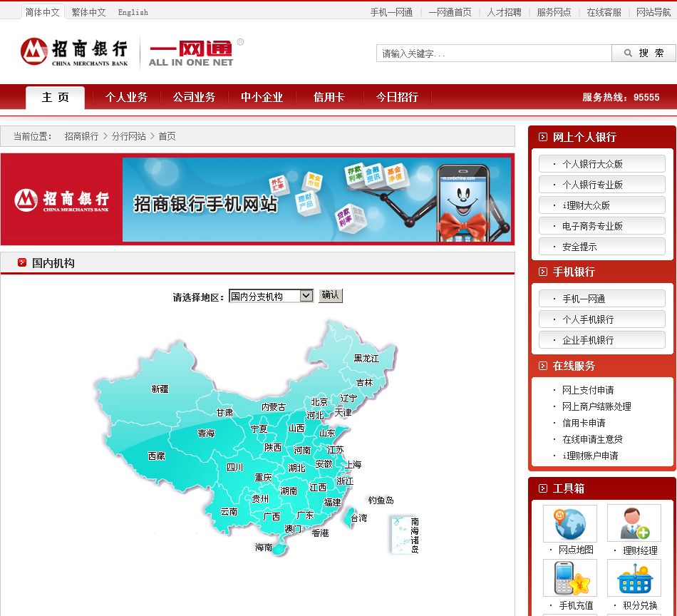Open the 国内分支机构 region dropdown
The width and height of the screenshot is (677, 616).
coord(271,296)
